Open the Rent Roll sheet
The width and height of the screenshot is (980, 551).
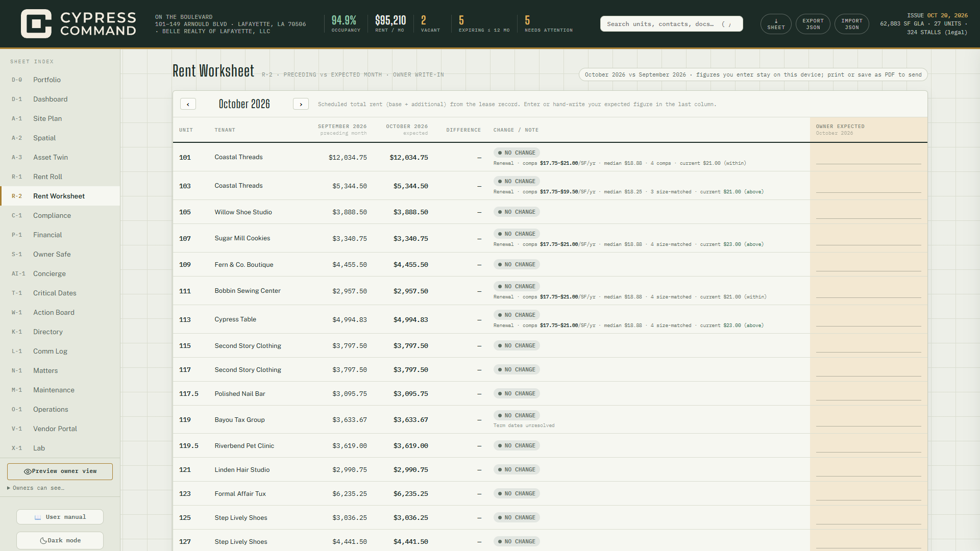tap(60, 177)
